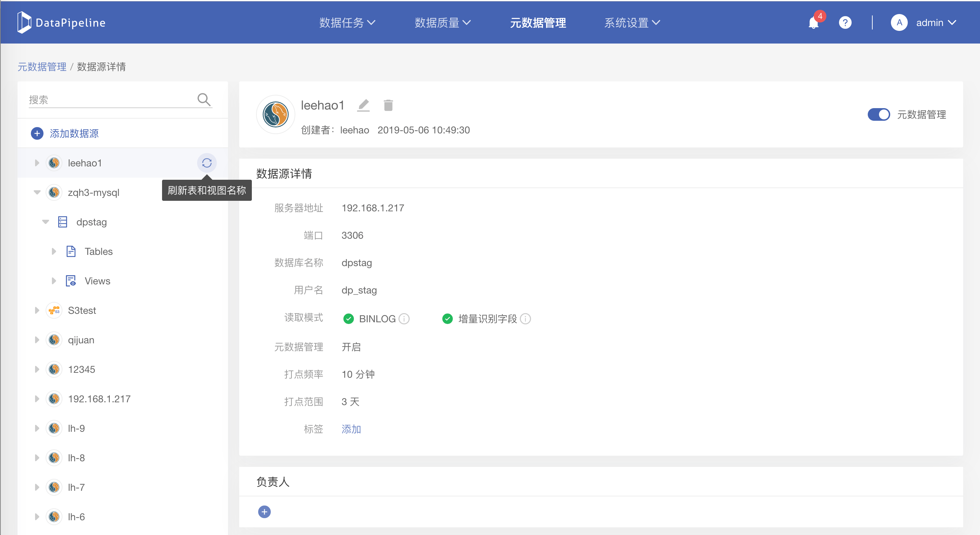This screenshot has width=980, height=535.
Task: Open the admin user dropdown
Action: click(935, 23)
